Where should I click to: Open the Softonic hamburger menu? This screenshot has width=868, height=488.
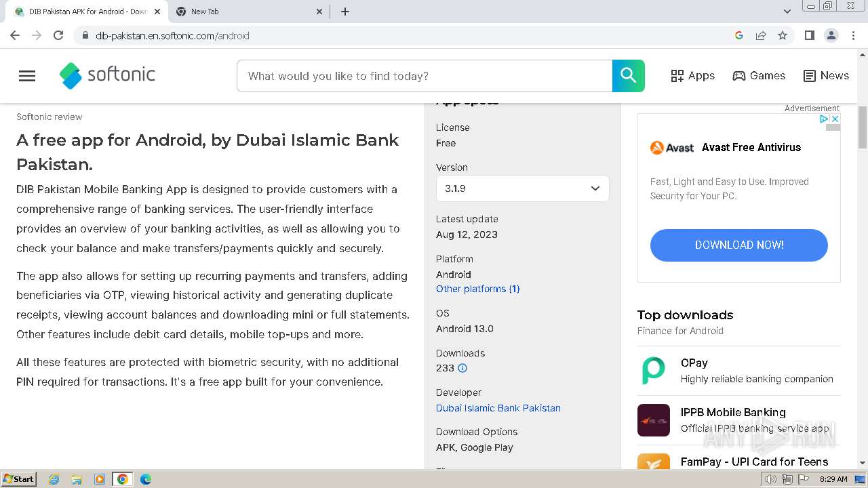(27, 76)
